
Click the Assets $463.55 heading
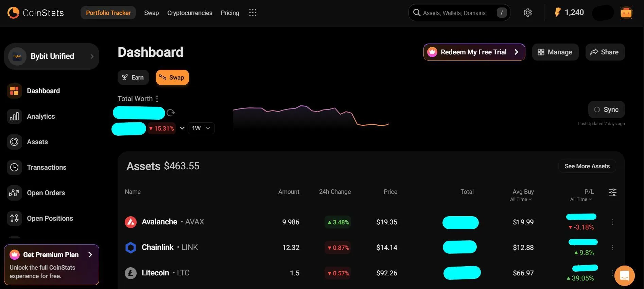pos(163,166)
